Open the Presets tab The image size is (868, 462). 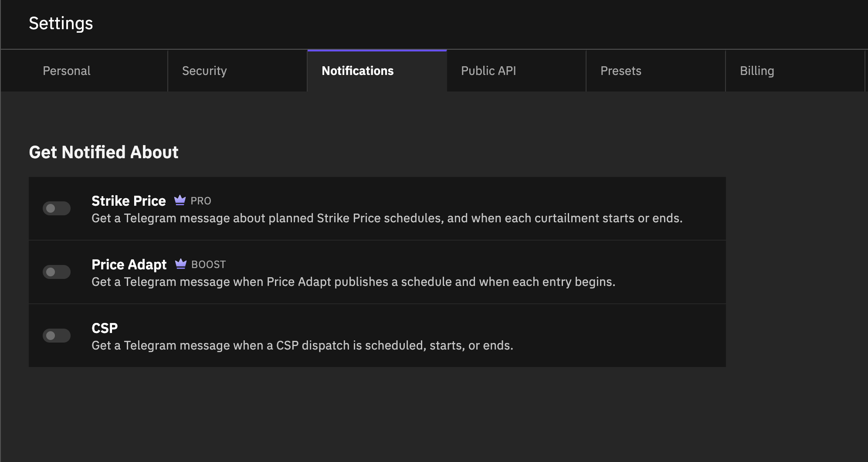coord(656,71)
